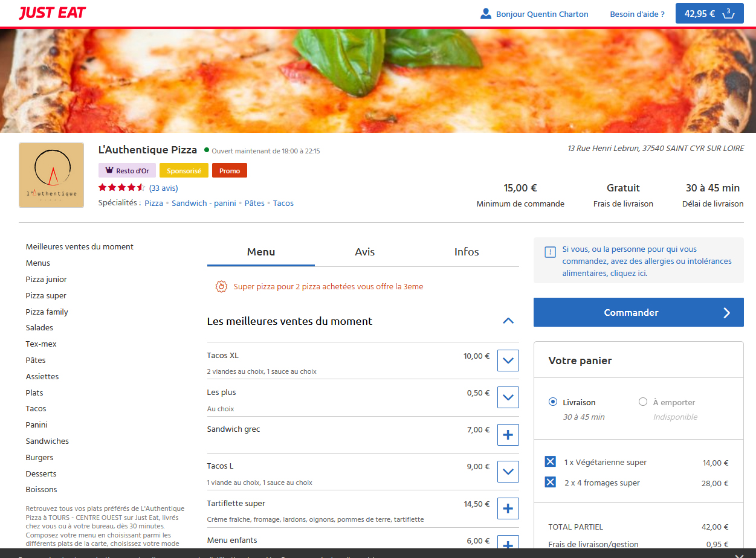756x558 pixels.
Task: Click the allergy information alert icon
Action: pyautogui.click(x=550, y=252)
